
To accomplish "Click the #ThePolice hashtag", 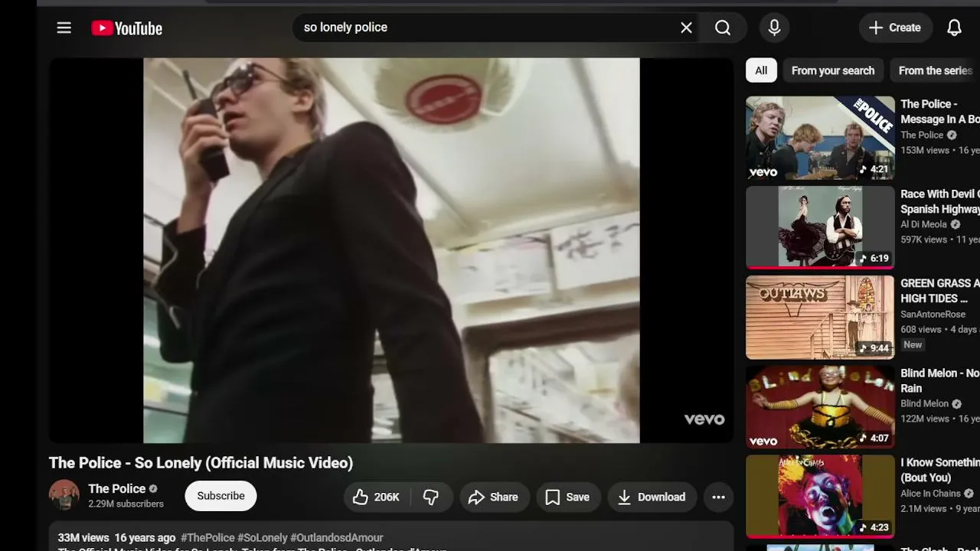I will tap(207, 538).
